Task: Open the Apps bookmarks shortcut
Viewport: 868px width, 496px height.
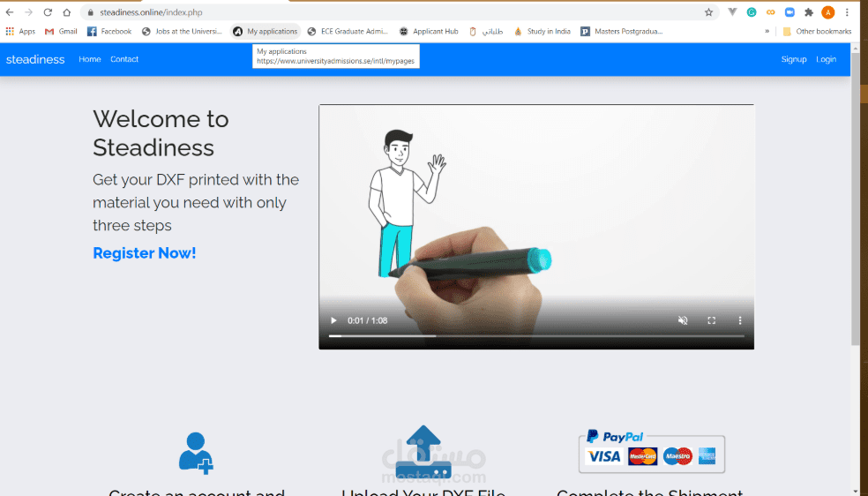Action: (20, 32)
